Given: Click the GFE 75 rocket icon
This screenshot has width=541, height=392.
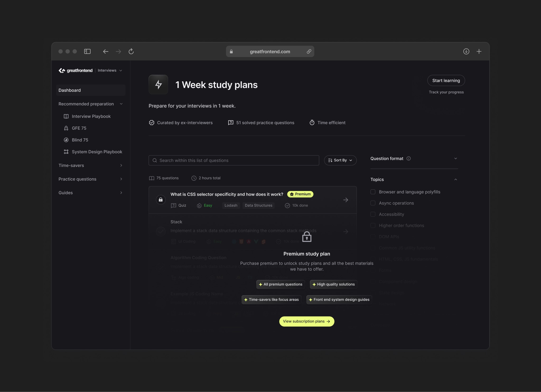Looking at the screenshot, I should click(x=66, y=128).
